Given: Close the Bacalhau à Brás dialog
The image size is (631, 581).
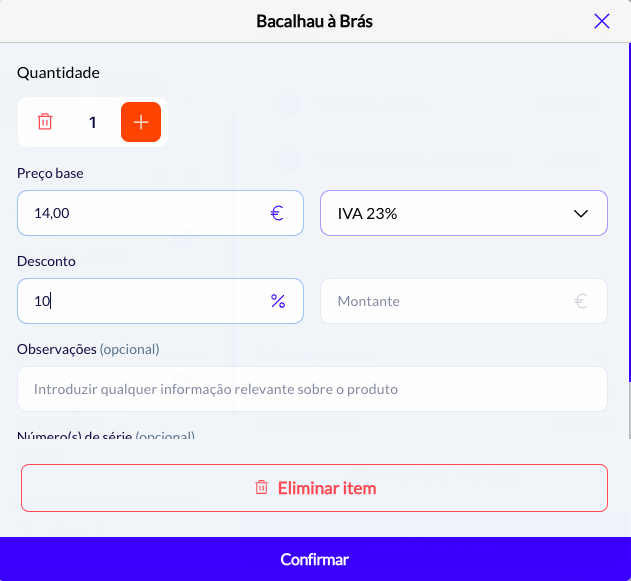Looking at the screenshot, I should (602, 21).
